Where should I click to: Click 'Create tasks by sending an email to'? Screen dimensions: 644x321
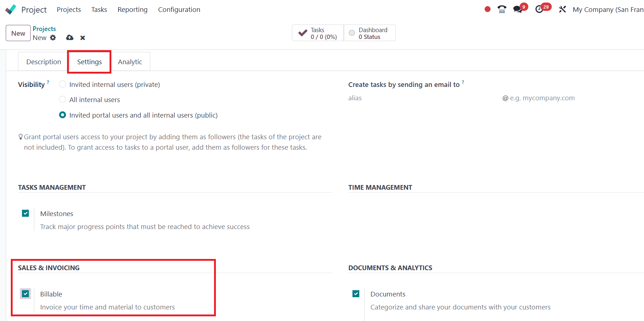click(404, 84)
